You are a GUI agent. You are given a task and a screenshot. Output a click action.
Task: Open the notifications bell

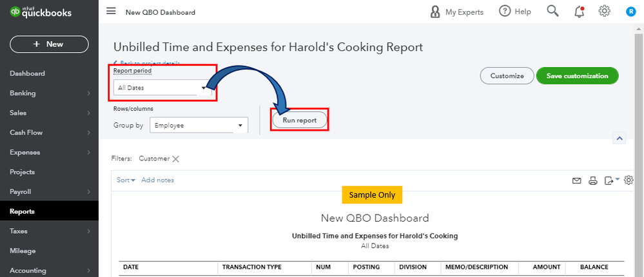578,12
